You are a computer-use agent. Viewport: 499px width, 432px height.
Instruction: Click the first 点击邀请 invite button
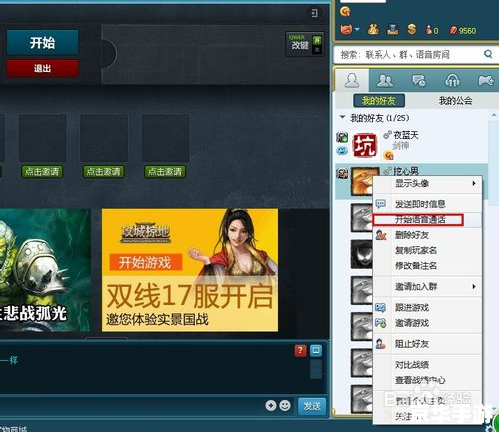pyautogui.click(x=42, y=172)
